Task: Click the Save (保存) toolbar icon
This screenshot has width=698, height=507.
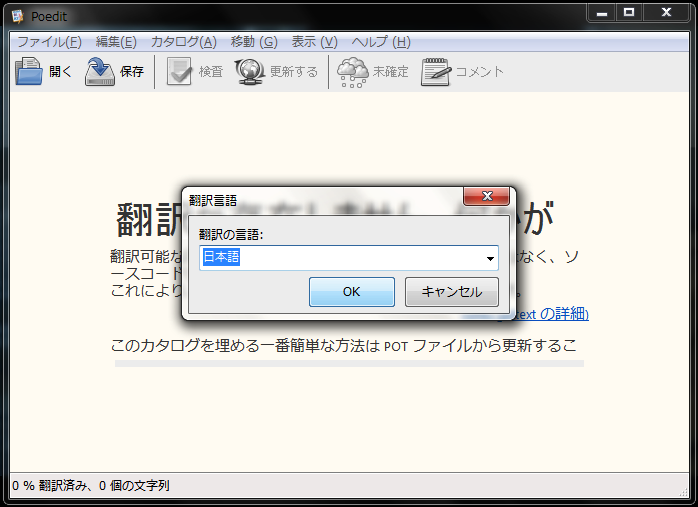Action: (100, 72)
